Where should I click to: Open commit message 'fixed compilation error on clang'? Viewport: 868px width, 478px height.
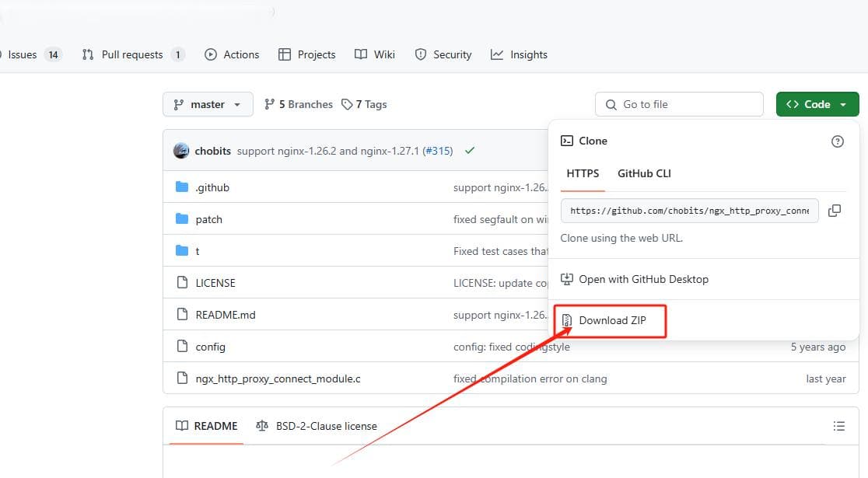click(530, 379)
